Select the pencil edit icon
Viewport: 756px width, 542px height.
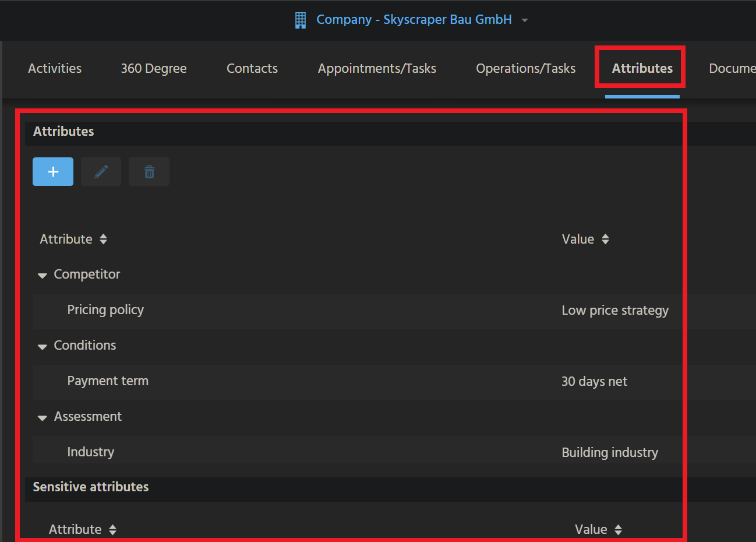(101, 171)
